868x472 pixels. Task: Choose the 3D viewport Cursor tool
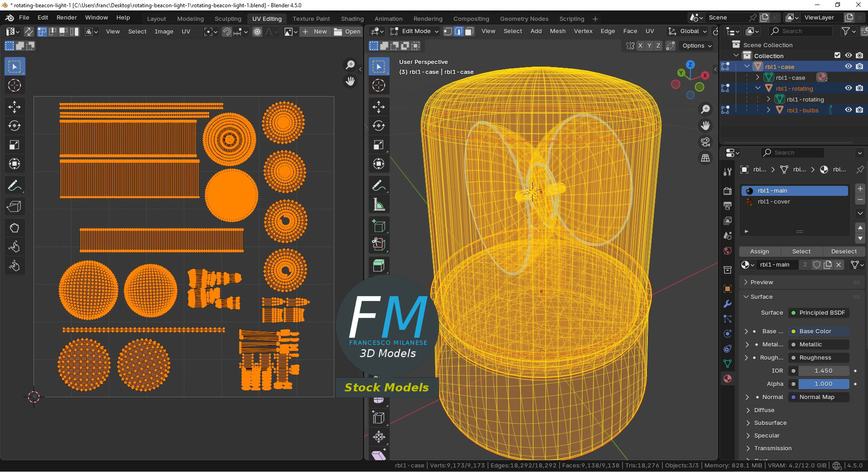click(379, 85)
